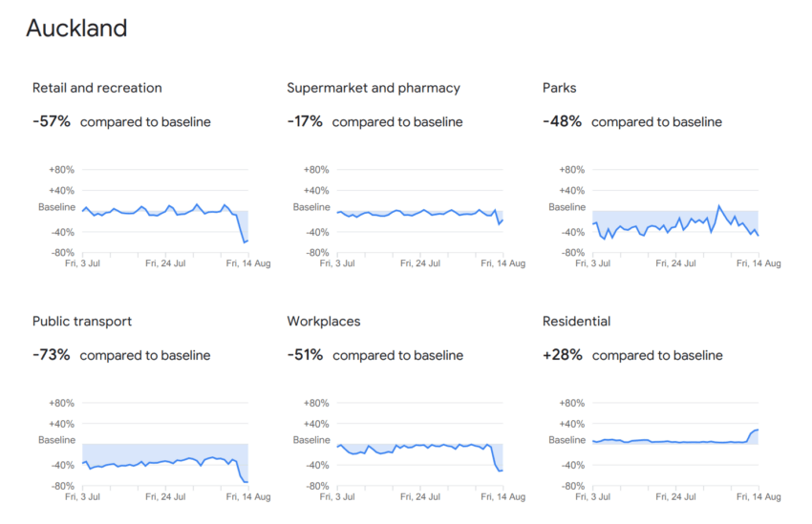Click the -57% retail value
Screen dimensions: 812x524
pyautogui.click(x=52, y=122)
